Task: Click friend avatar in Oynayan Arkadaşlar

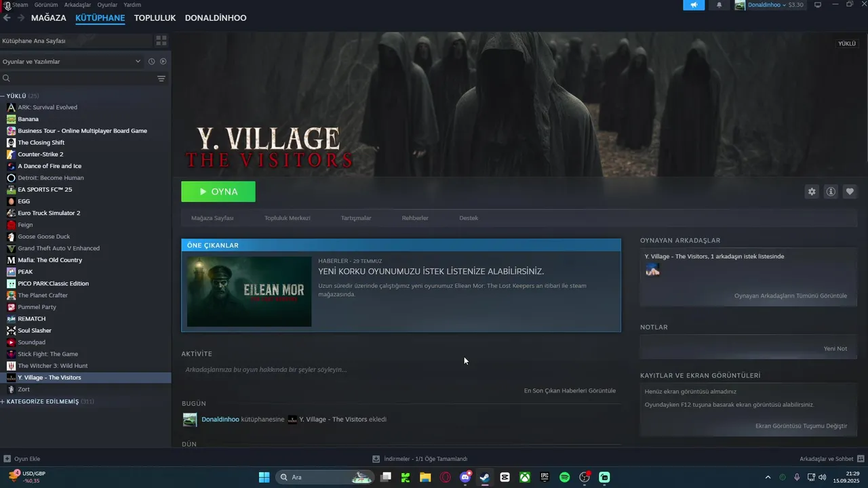Action: click(652, 270)
